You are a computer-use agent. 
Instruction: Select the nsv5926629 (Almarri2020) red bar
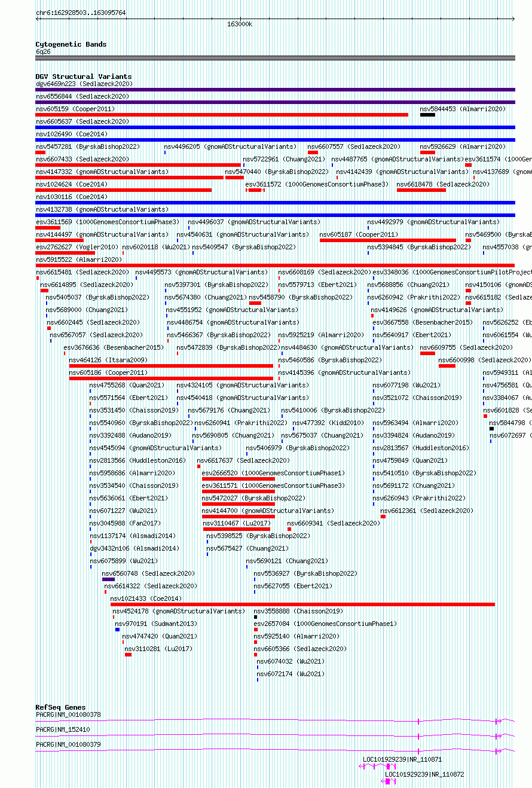[427, 152]
